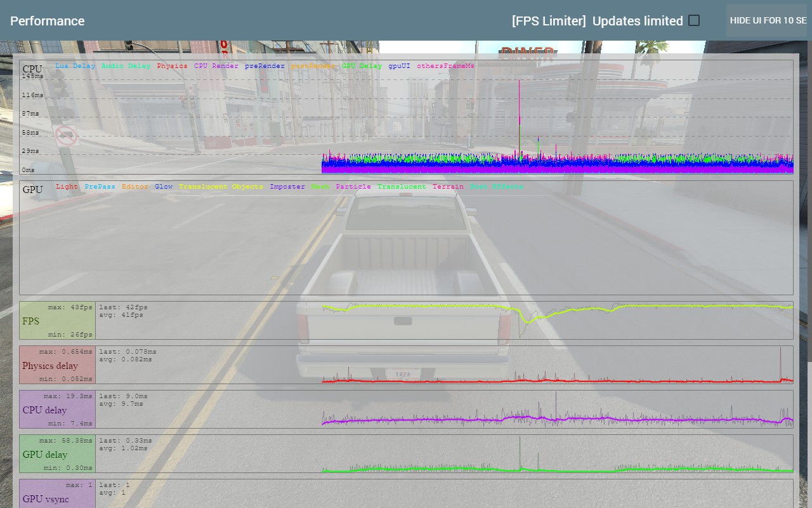Click the Terrain legend label
The width and height of the screenshot is (812, 508).
tap(448, 187)
